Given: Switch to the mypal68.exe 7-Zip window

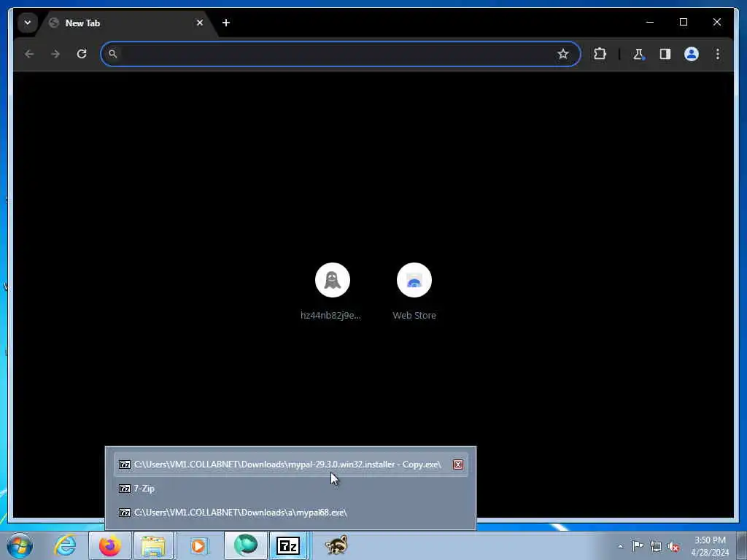Looking at the screenshot, I should (x=290, y=513).
